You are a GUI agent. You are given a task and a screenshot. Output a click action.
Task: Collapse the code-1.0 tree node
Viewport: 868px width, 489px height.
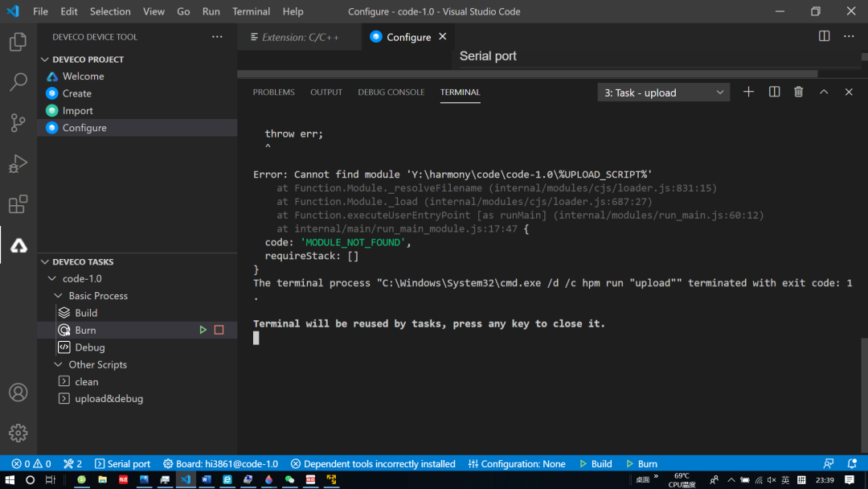tap(52, 278)
